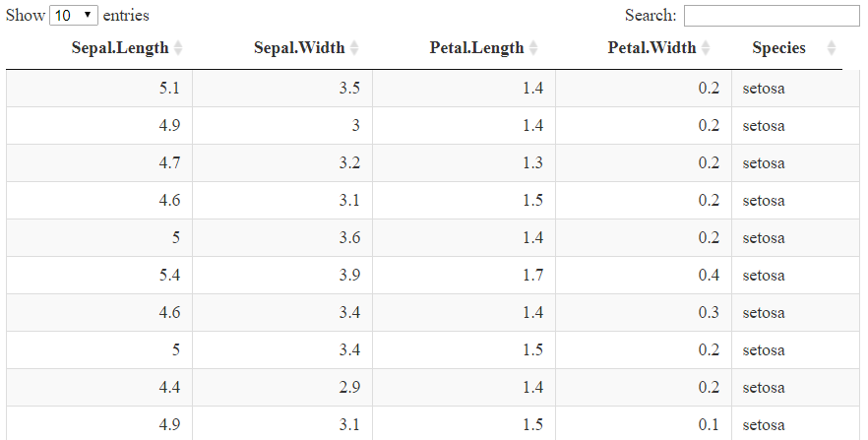Image resolution: width=868 pixels, height=440 pixels.
Task: Click Sepal.Length cell with value 4.7
Action: [169, 163]
